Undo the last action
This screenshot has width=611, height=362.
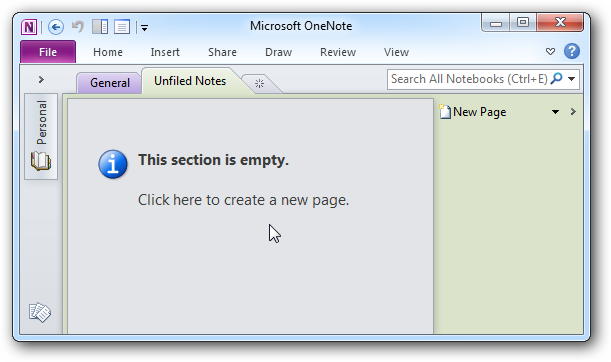[78, 26]
